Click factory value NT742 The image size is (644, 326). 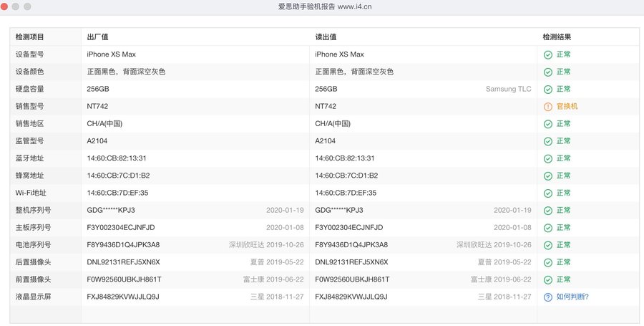pyautogui.click(x=97, y=106)
